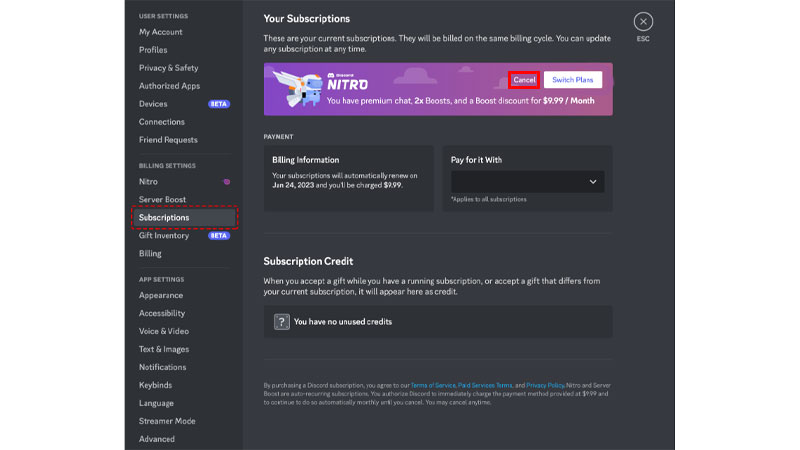The image size is (800, 450).
Task: Open the Profiles settings page
Action: 153,50
